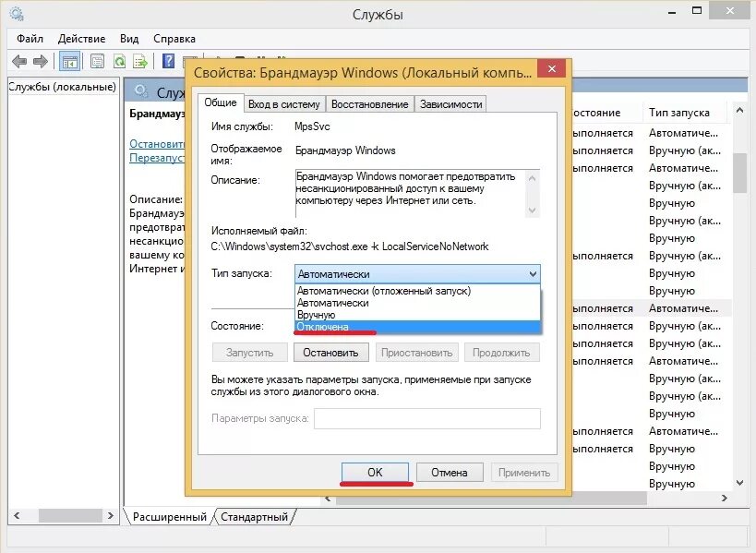Click the Export list toolbar icon
Viewport: 756px width, 553px height.
click(x=139, y=61)
